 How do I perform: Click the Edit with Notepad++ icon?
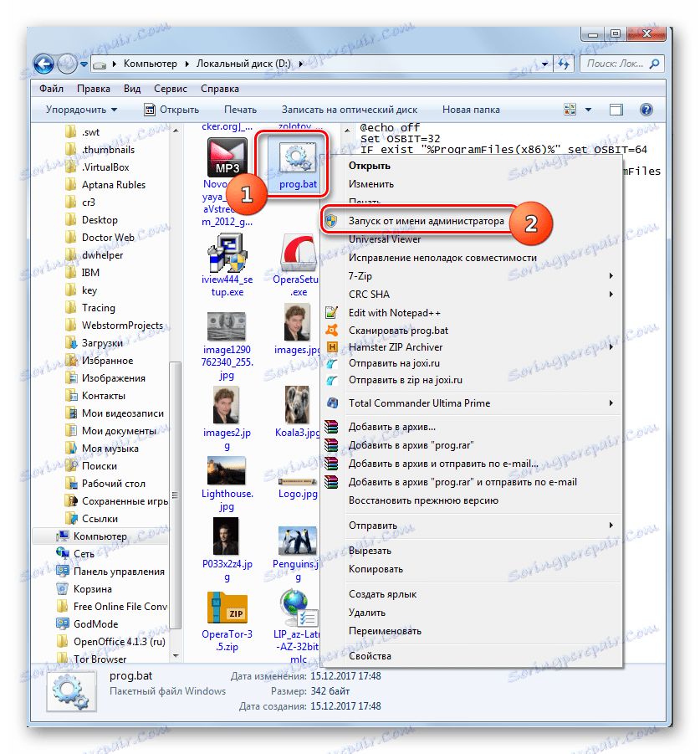pos(331,313)
